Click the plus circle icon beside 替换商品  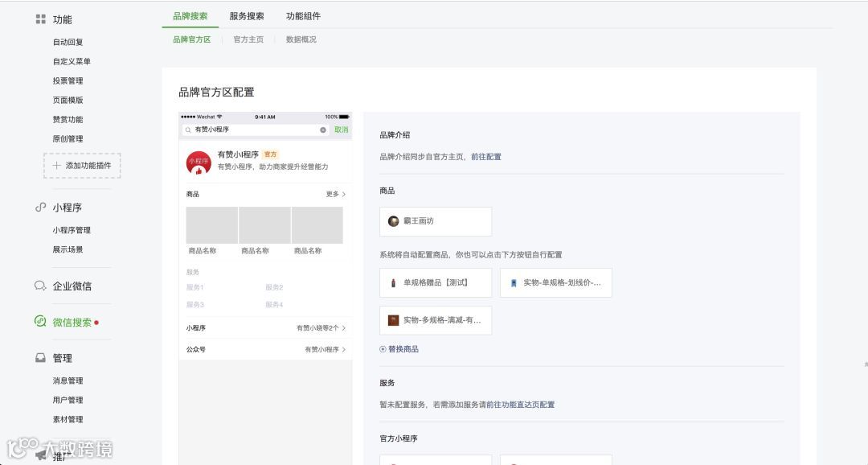[x=383, y=349]
